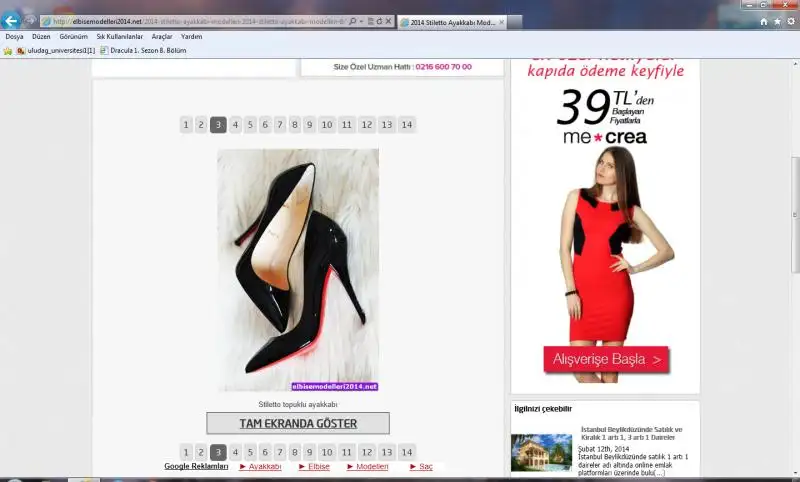Go to page 1 above the shoe photo

pyautogui.click(x=186, y=124)
